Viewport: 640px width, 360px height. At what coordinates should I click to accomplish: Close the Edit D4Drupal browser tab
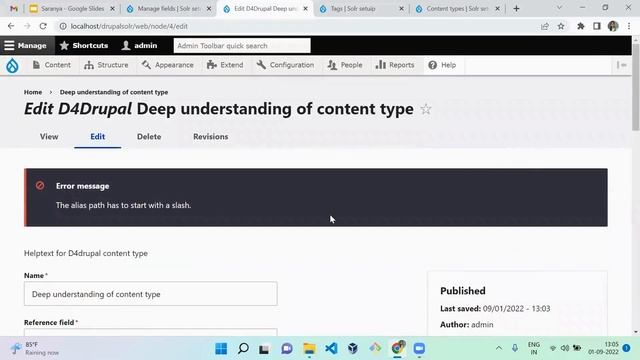click(305, 9)
